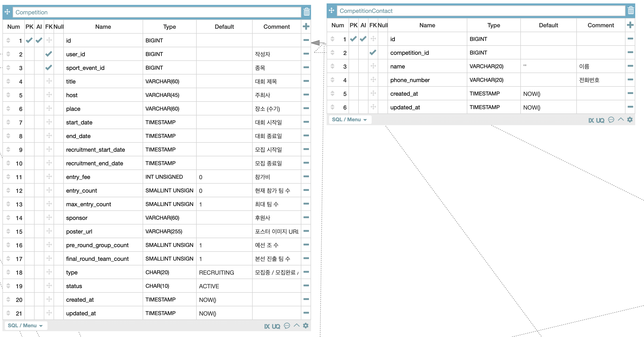
Task: Click the Type column header in CompetitionContact
Action: (x=494, y=25)
